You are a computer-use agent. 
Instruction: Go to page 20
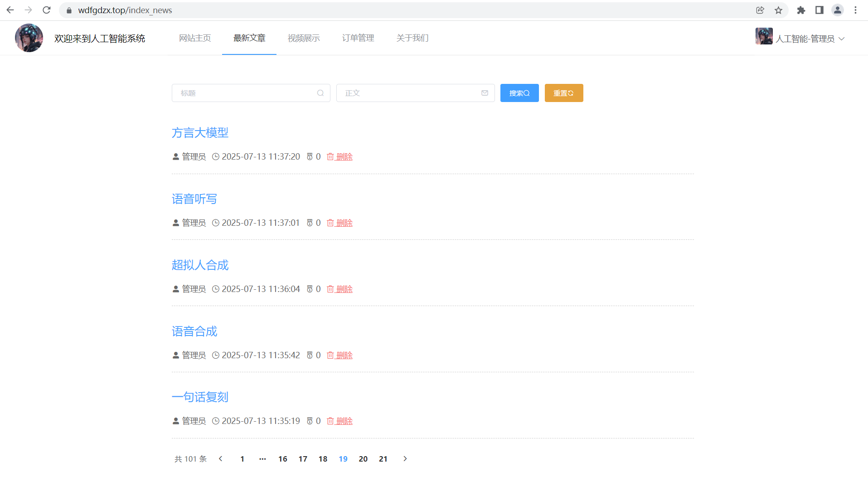[363, 459]
